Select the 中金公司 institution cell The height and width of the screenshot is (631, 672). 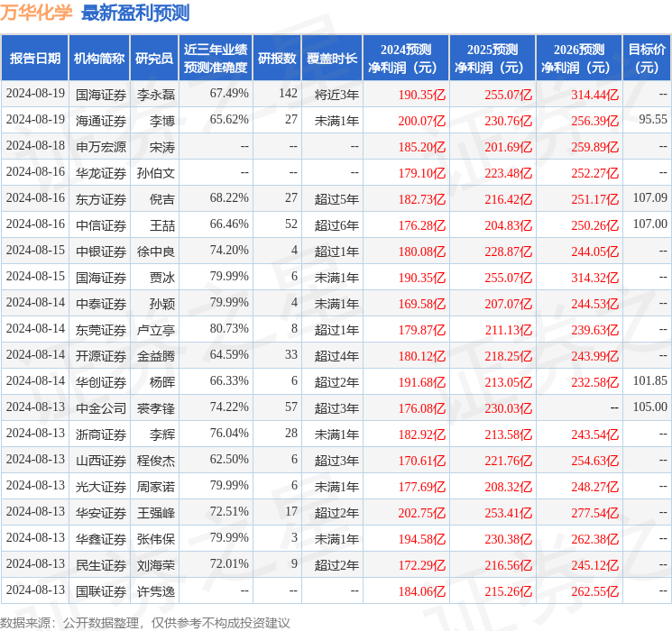[x=101, y=408]
